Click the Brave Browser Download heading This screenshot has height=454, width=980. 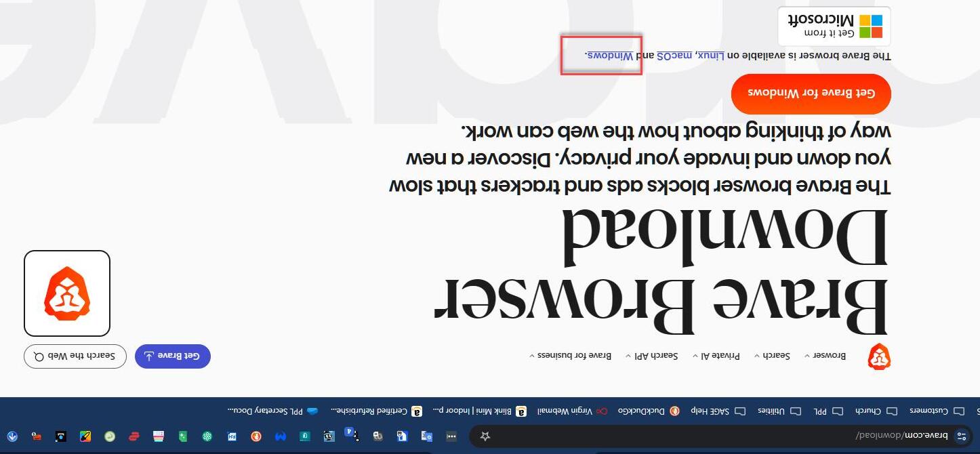coord(661,272)
